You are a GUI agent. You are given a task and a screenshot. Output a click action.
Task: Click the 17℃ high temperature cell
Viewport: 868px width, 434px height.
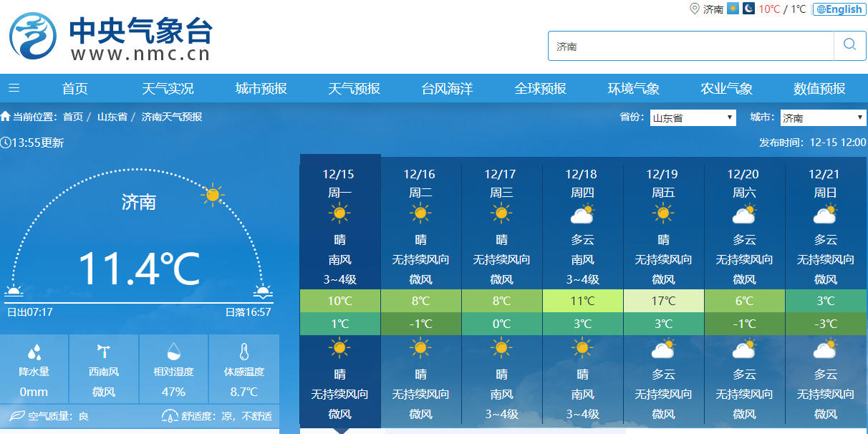pos(663,301)
